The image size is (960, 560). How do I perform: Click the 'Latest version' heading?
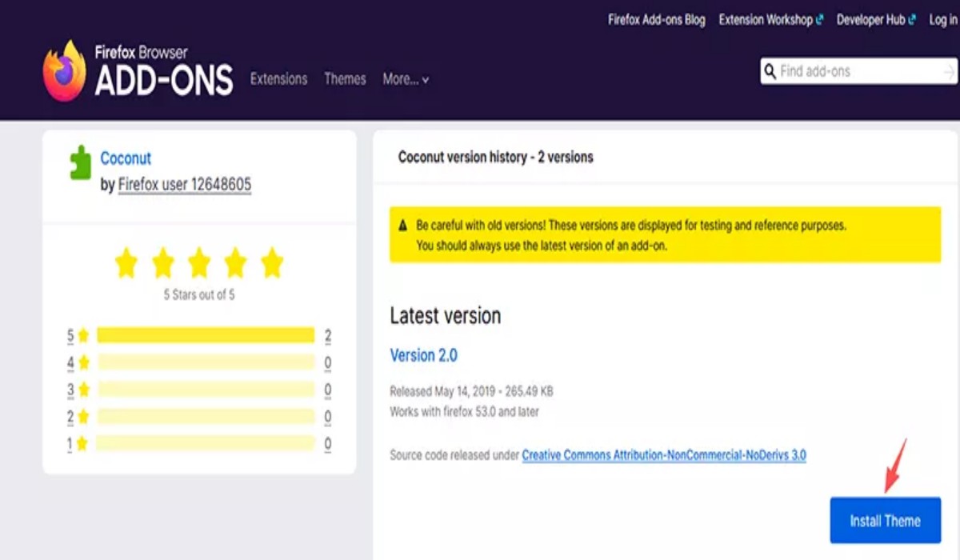click(x=446, y=316)
